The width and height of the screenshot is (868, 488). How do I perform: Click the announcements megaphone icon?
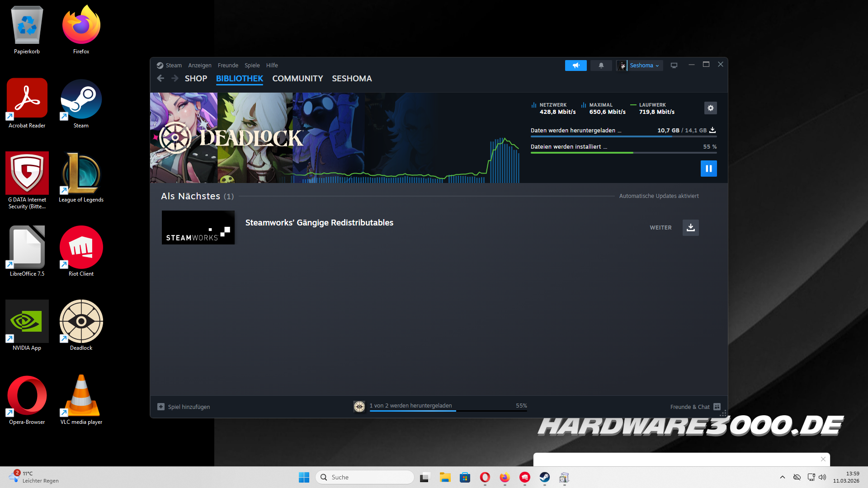(x=576, y=66)
